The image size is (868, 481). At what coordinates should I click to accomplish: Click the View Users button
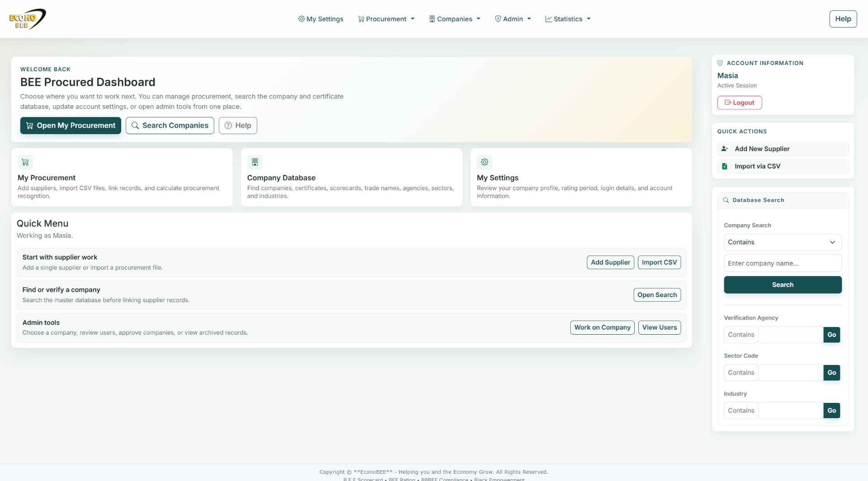coord(659,327)
